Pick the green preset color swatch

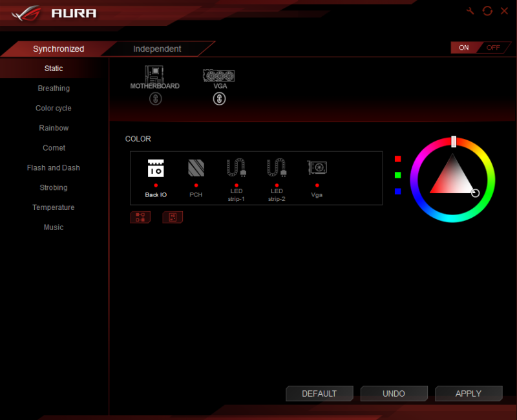point(397,175)
